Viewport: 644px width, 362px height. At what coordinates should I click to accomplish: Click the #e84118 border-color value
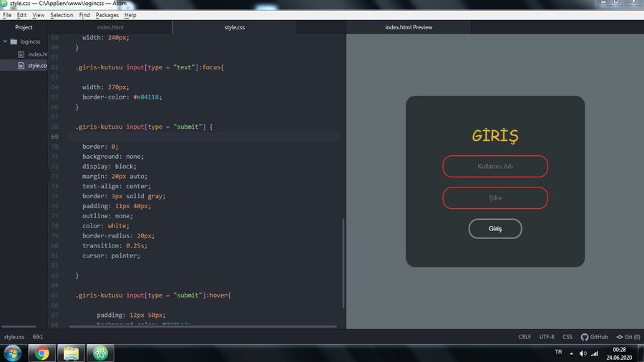click(x=147, y=97)
